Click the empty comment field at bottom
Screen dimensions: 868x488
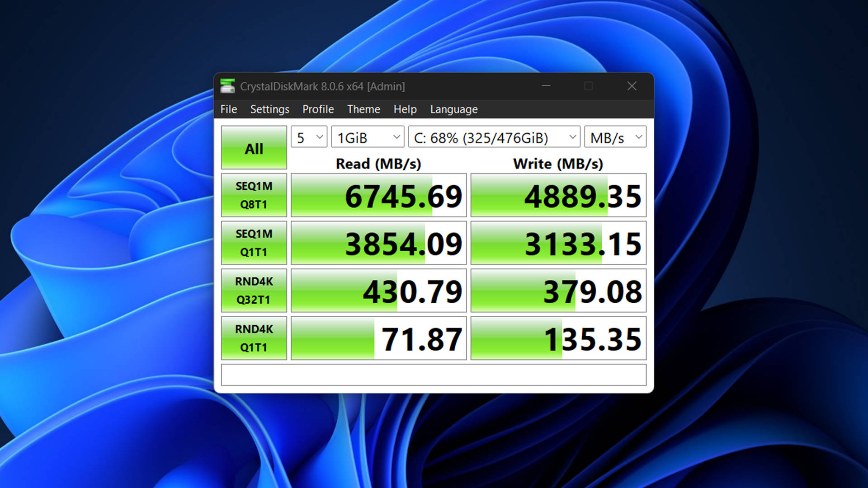434,375
